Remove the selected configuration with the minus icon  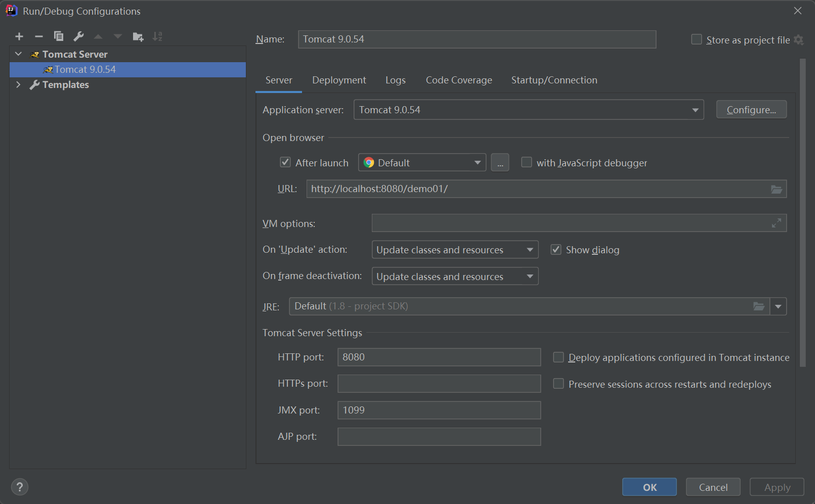[39, 36]
